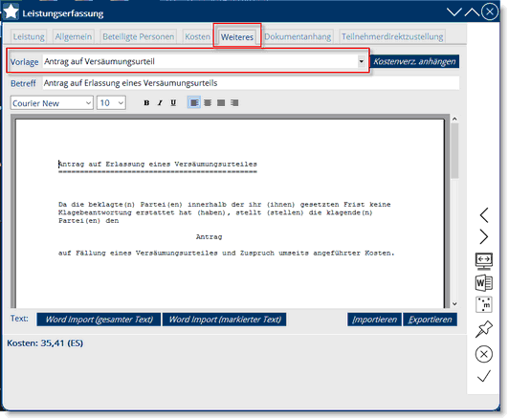Click the left arrow navigation icon
The height and width of the screenshot is (420, 509).
point(484,215)
